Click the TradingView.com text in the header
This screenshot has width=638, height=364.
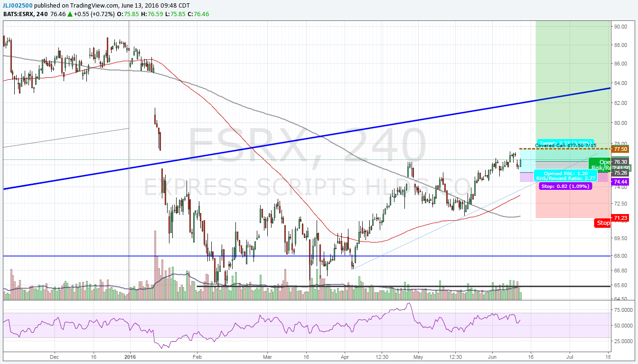point(94,6)
